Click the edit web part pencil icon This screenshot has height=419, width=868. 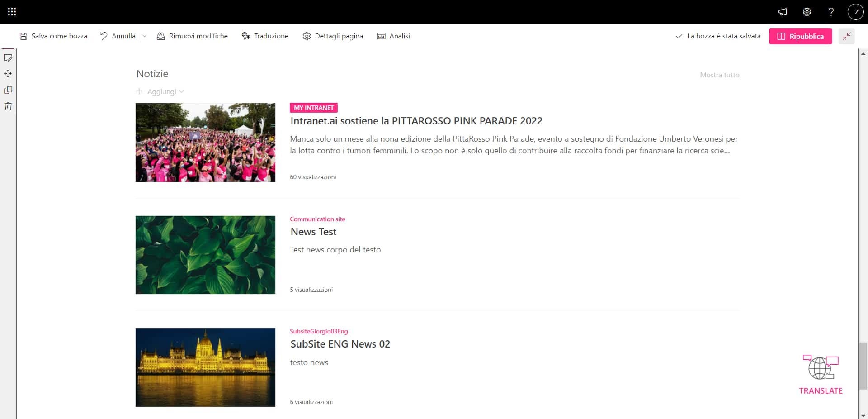click(x=8, y=58)
